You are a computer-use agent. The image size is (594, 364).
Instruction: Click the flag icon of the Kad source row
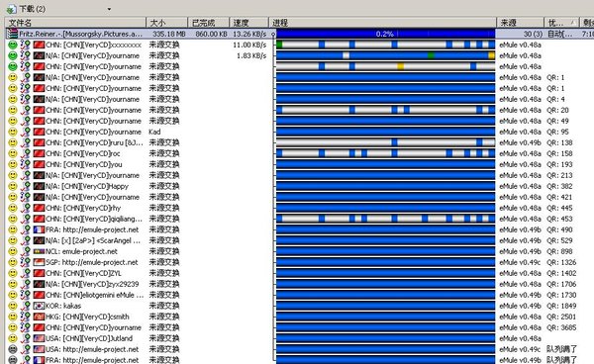coord(39,132)
